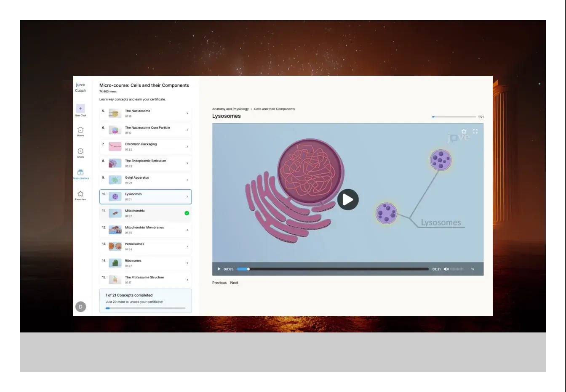Toggle the muted speaker icon
Screen dimensions: 566x392
point(446,269)
